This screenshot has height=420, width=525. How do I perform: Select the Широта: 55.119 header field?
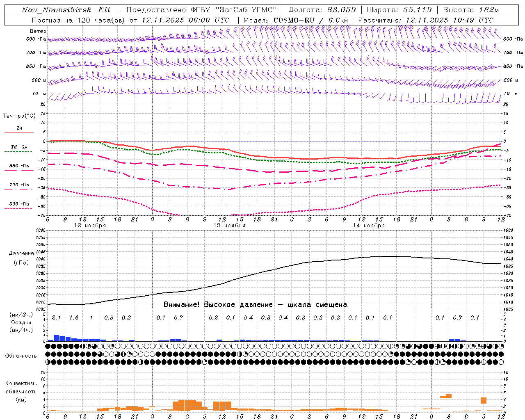(x=399, y=10)
